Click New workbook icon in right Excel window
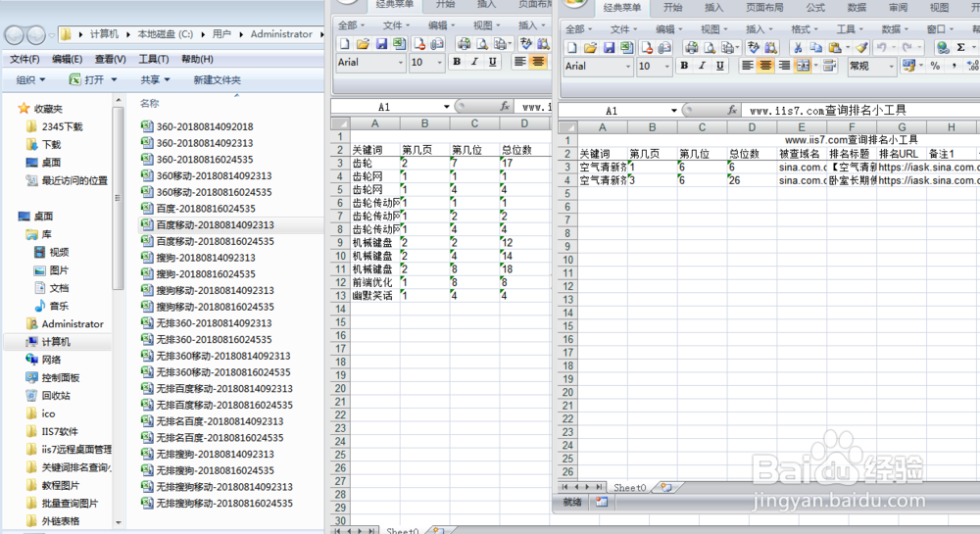The width and height of the screenshot is (980, 534). click(572, 47)
